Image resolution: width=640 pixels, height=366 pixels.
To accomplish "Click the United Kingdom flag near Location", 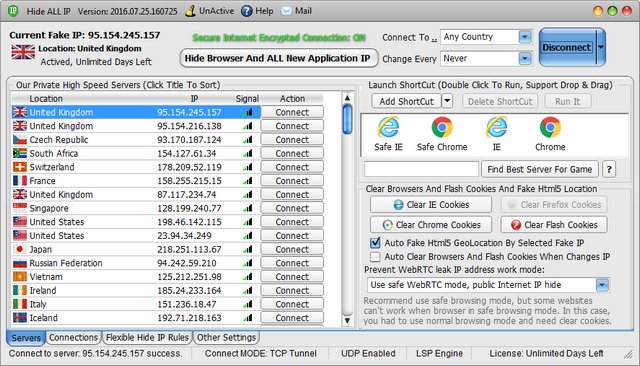I will pos(23,52).
